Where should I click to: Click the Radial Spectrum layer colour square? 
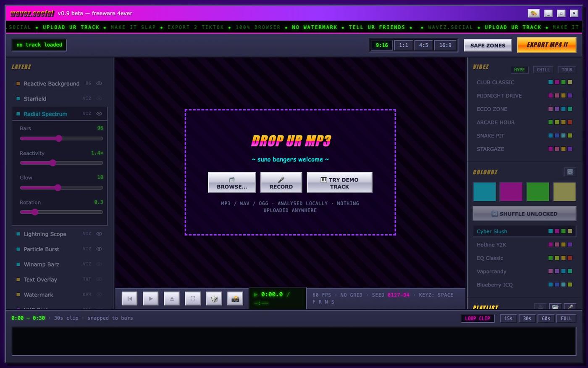click(18, 114)
